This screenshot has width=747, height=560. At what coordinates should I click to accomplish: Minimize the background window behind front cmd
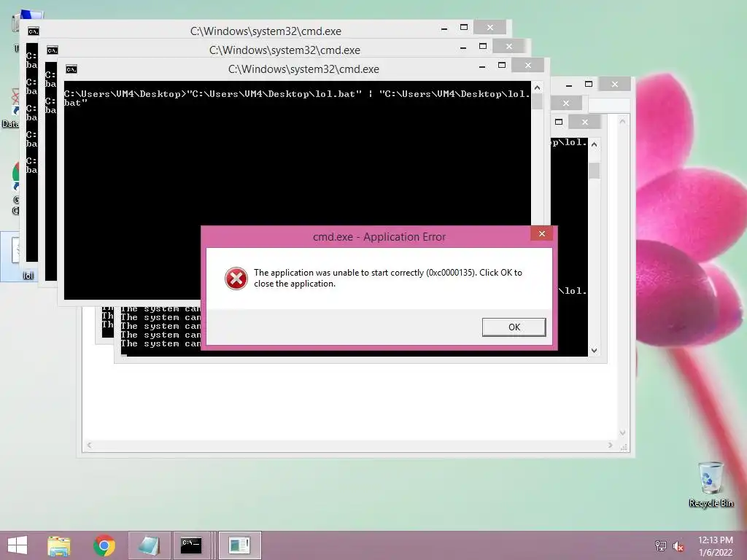point(569,86)
